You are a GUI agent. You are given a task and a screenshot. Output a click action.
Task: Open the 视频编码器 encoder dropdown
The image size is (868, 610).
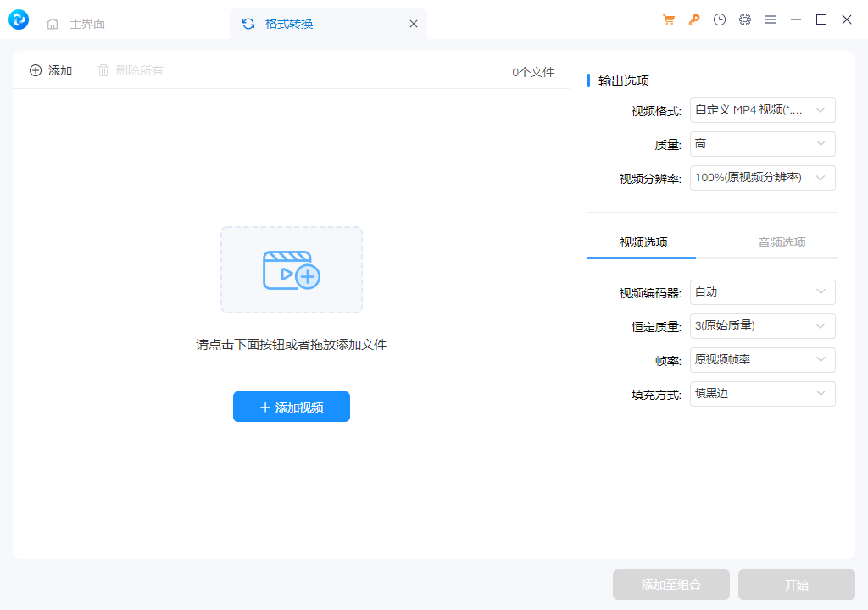(761, 291)
